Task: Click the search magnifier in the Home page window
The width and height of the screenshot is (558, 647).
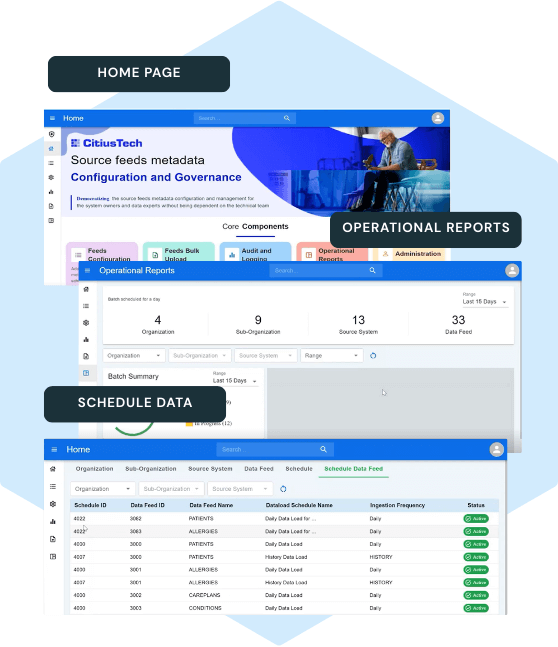Action: tap(287, 118)
